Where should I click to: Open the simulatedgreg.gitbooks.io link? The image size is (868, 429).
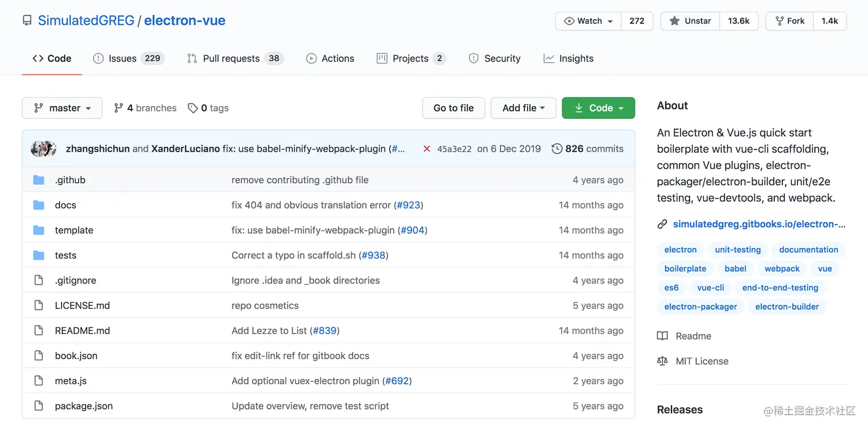758,224
